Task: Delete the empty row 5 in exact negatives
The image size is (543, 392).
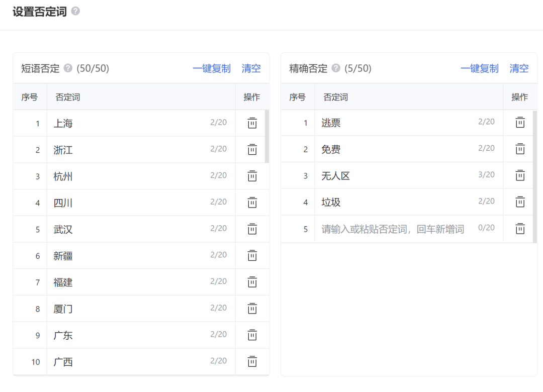Action: pyautogui.click(x=520, y=229)
